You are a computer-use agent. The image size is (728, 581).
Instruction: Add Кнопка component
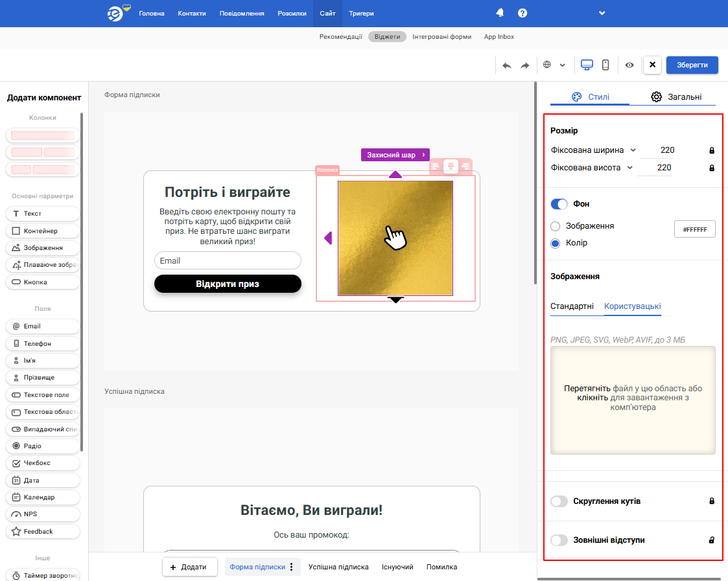(43, 282)
